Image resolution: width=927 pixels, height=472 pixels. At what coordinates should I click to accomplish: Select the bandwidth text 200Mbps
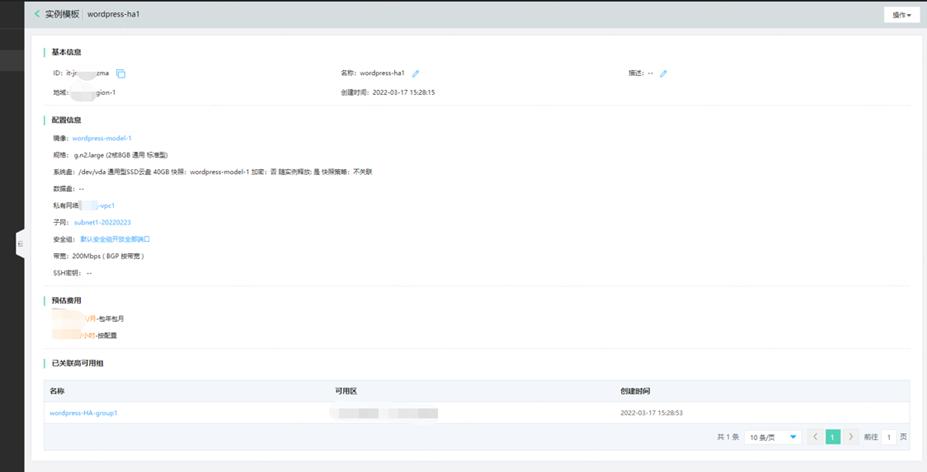pyautogui.click(x=86, y=256)
